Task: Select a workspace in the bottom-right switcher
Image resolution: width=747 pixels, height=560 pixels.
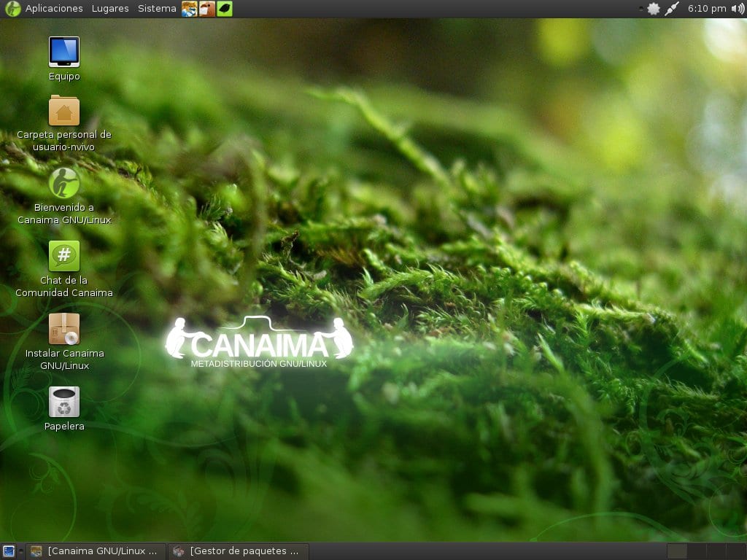Action: tap(677, 552)
